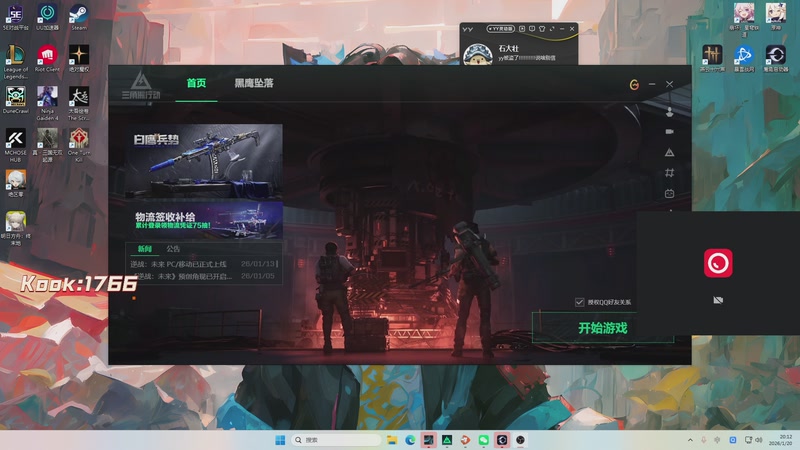
Task: Open WeChat from the taskbar
Action: [484, 440]
